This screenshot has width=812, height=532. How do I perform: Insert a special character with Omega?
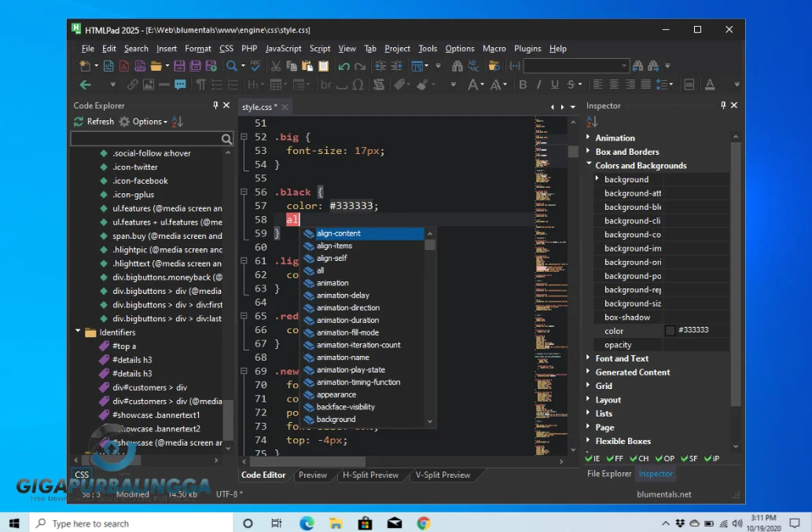point(358,84)
